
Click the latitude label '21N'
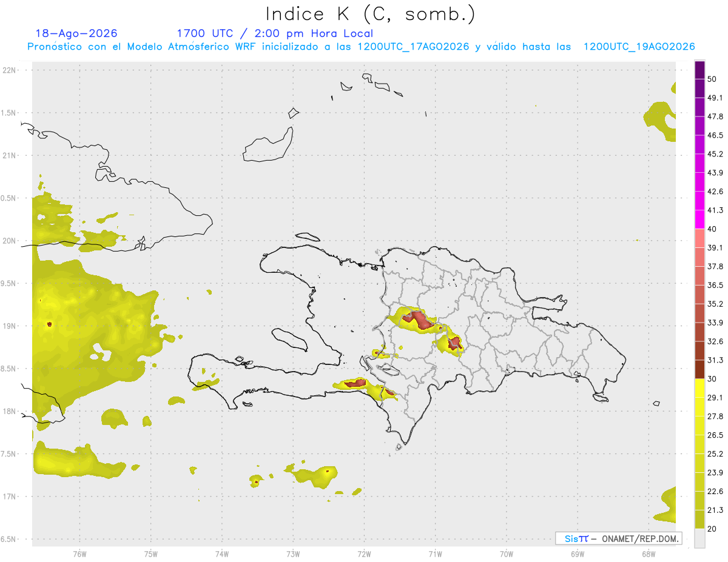click(x=10, y=155)
